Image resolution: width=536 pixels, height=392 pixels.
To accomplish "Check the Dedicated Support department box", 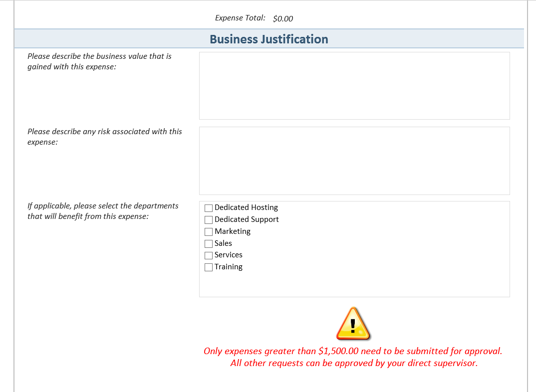I will [209, 220].
